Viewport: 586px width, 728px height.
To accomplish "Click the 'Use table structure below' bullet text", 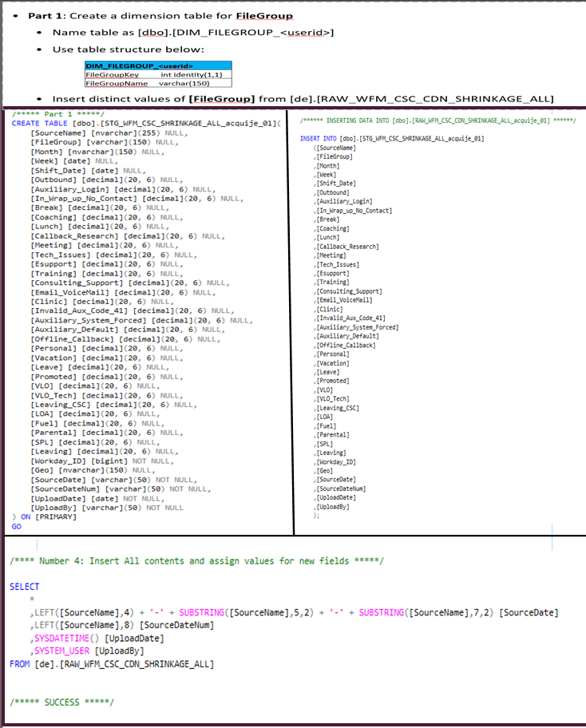I will [129, 49].
